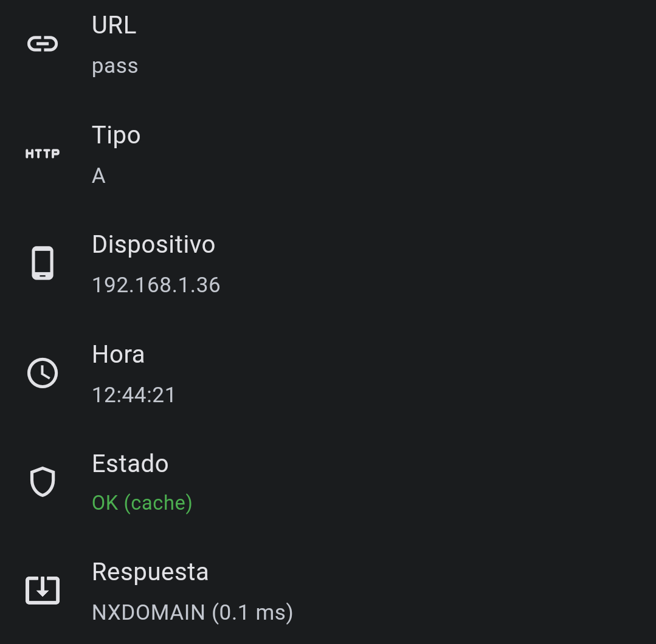The width and height of the screenshot is (656, 644).
Task: Select the Tipo label
Action: (x=116, y=135)
